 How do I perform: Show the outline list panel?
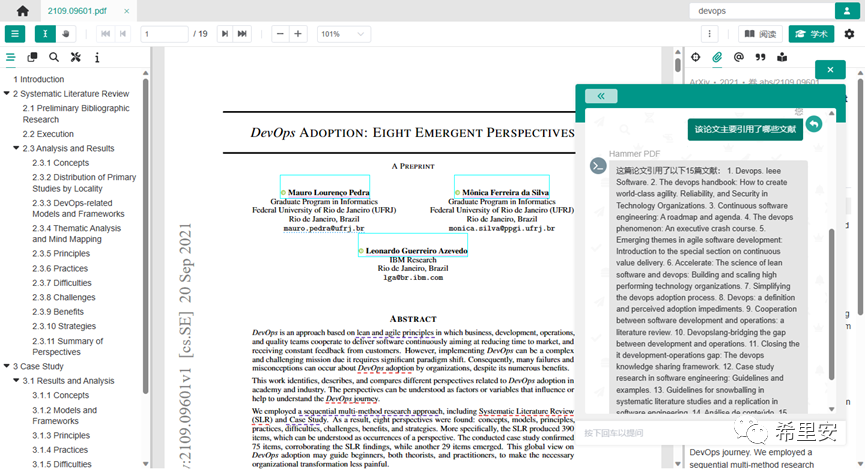tap(10, 57)
